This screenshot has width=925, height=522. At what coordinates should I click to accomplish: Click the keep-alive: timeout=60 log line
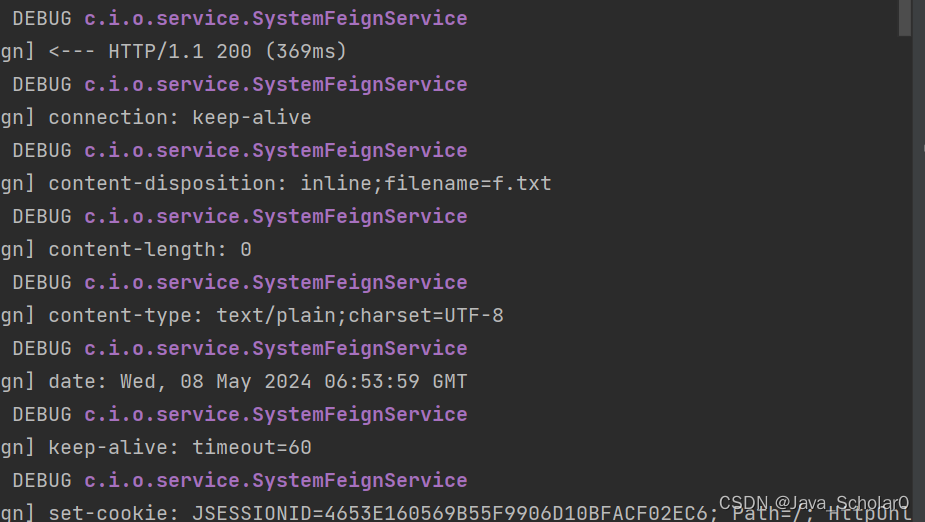click(x=156, y=448)
